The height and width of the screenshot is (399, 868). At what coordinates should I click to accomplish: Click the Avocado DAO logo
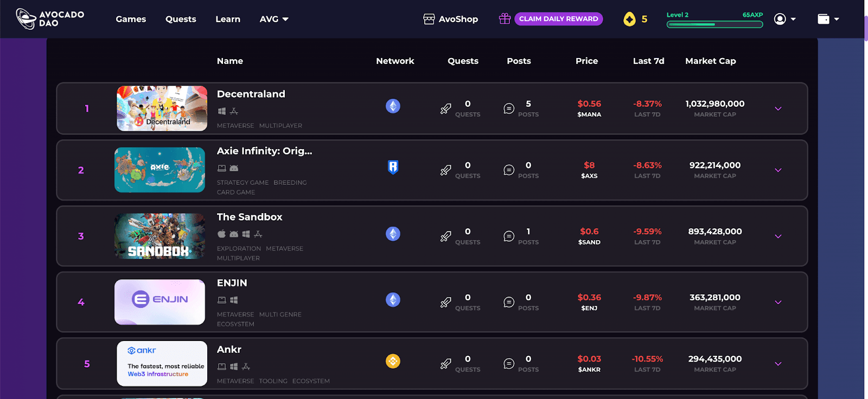[50, 19]
